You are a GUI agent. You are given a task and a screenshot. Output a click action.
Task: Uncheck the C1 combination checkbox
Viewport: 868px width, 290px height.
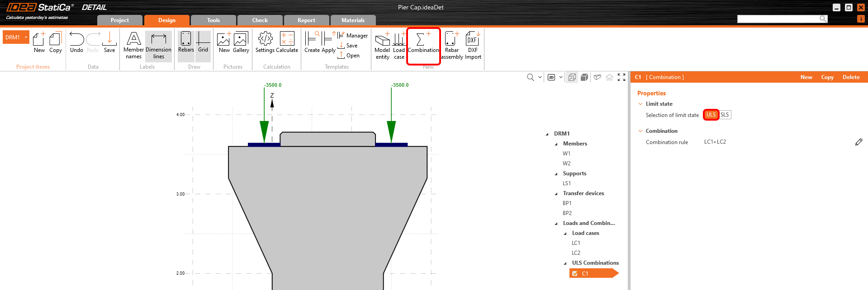[575, 274]
